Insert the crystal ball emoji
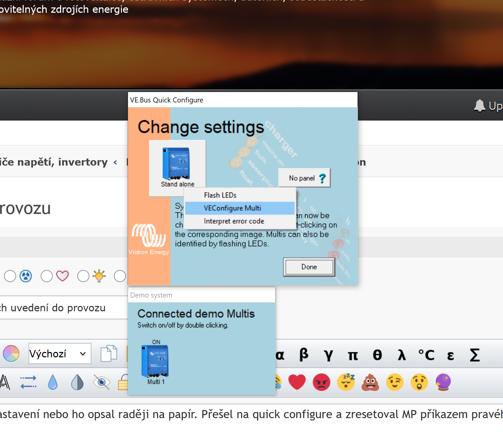Screen dimensions: 503x448 coord(444,382)
